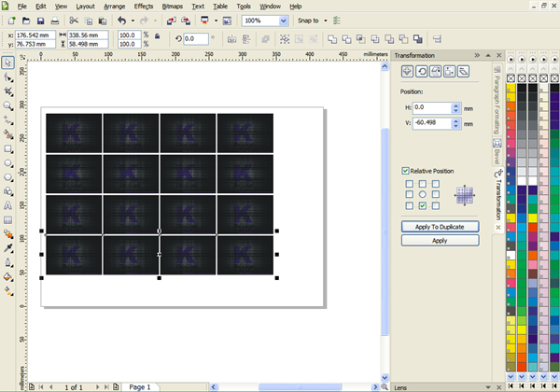Select the Text tool
Image resolution: width=560 pixels, height=392 pixels.
[x=7, y=205]
